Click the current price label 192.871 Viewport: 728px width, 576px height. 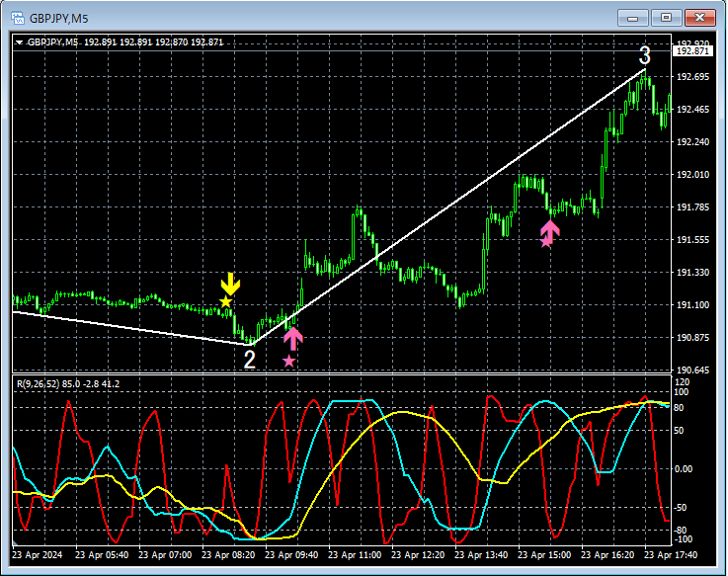click(x=692, y=51)
